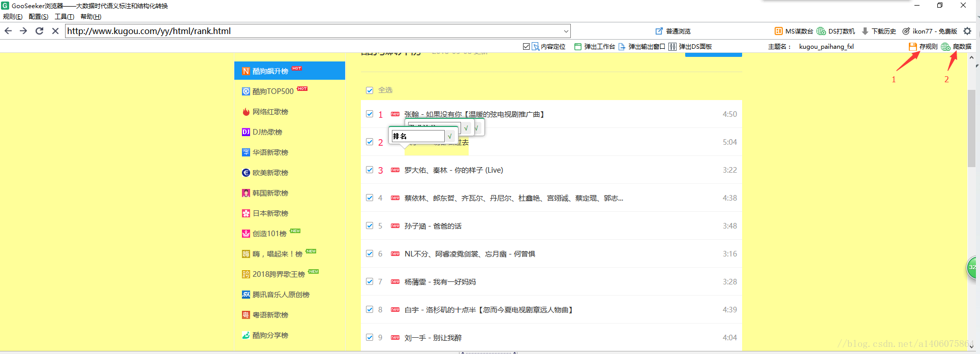The height and width of the screenshot is (354, 980).
Task: Uncheck song 5 孙子涵 checkbox
Action: click(x=370, y=226)
